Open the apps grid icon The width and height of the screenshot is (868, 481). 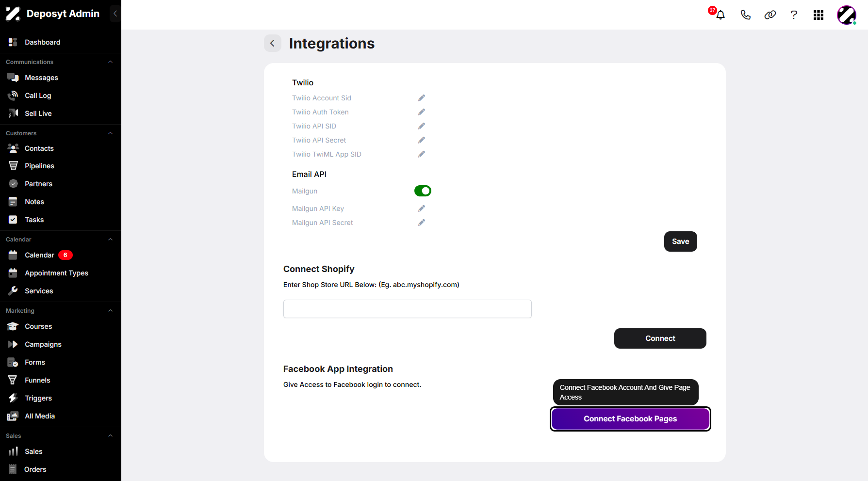[x=819, y=15]
